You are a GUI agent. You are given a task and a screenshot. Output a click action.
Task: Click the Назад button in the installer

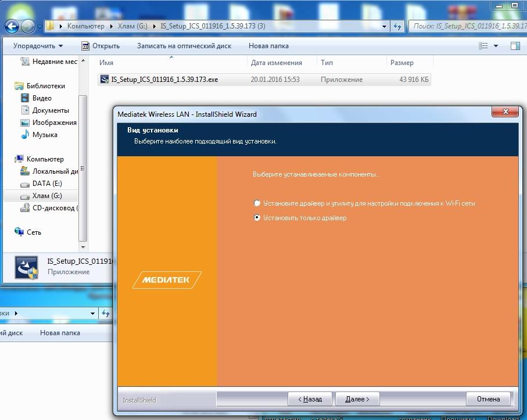[x=310, y=399]
